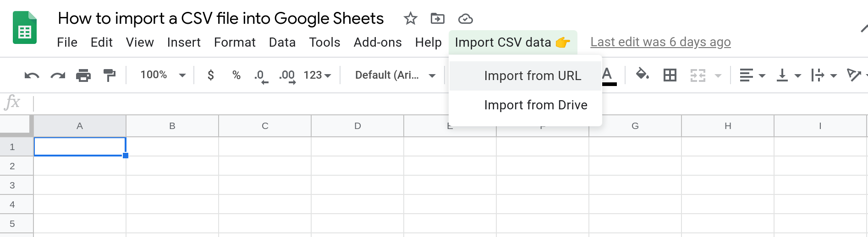This screenshot has height=237, width=868.
Task: Select row 5 header
Action: (x=16, y=224)
